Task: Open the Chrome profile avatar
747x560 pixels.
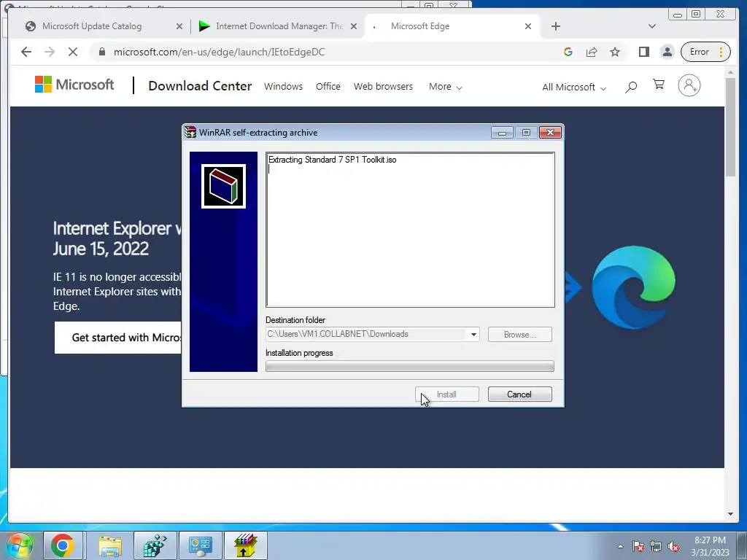Action: click(x=667, y=52)
